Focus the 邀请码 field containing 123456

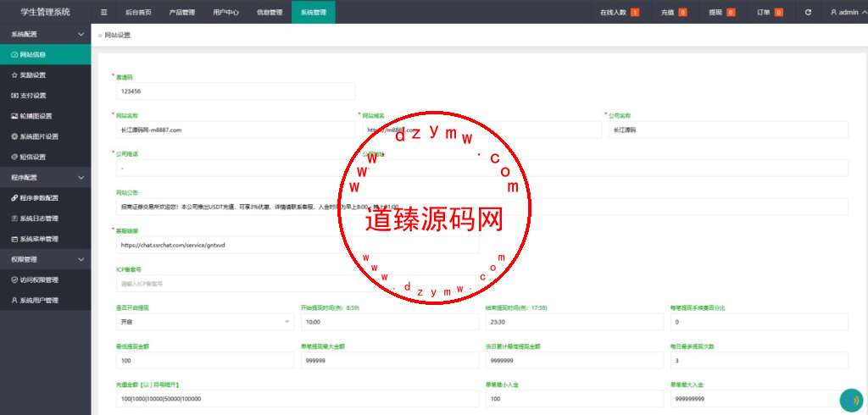[236, 91]
